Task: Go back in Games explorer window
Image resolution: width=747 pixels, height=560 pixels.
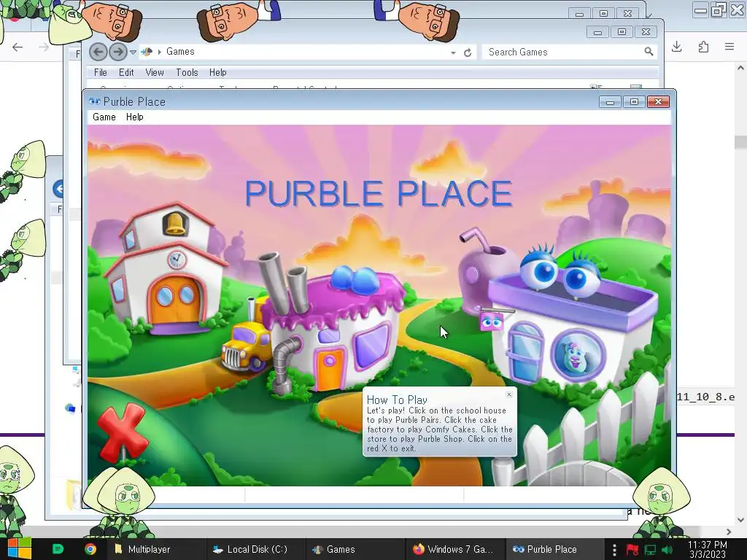Action: tap(98, 52)
